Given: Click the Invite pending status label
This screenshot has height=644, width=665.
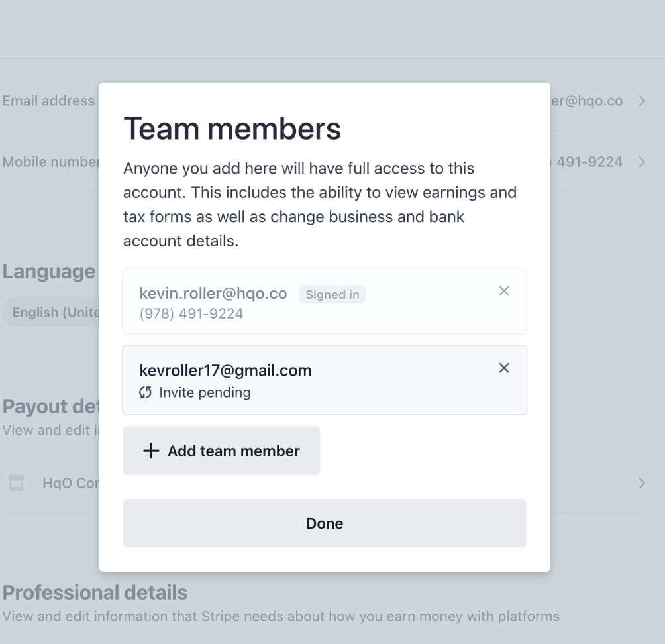Looking at the screenshot, I should click(205, 392).
